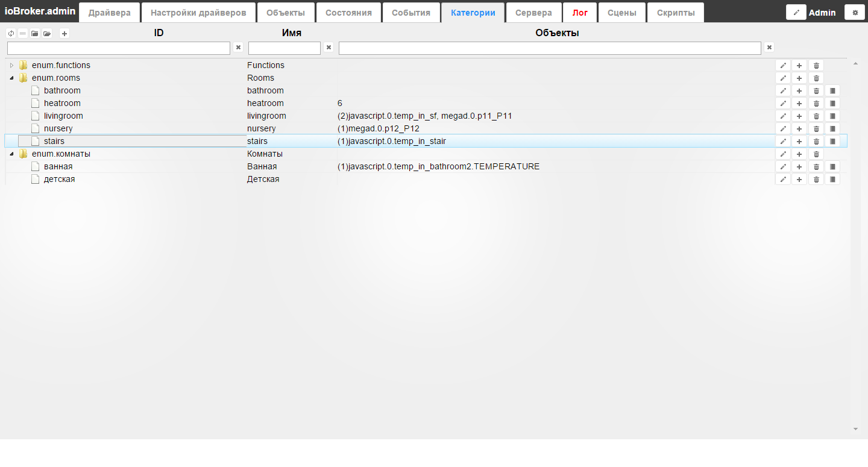Delete the enum.rooms entry
The image size is (868, 467).
(816, 78)
